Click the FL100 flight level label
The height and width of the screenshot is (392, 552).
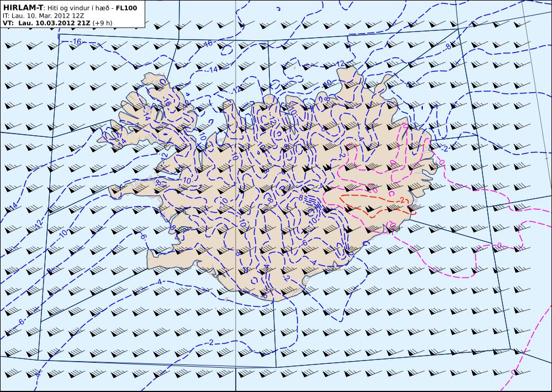point(126,8)
